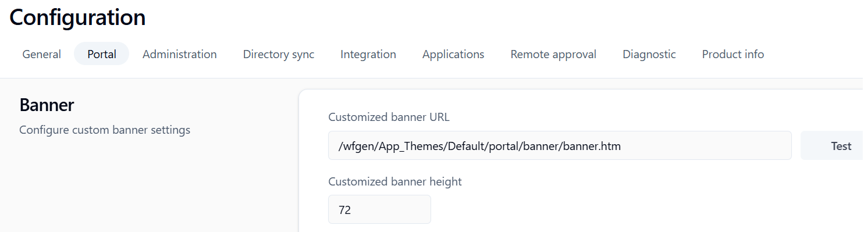Viewport: 868px width, 232px height.
Task: Click the Banner section heading
Action: pos(47,105)
